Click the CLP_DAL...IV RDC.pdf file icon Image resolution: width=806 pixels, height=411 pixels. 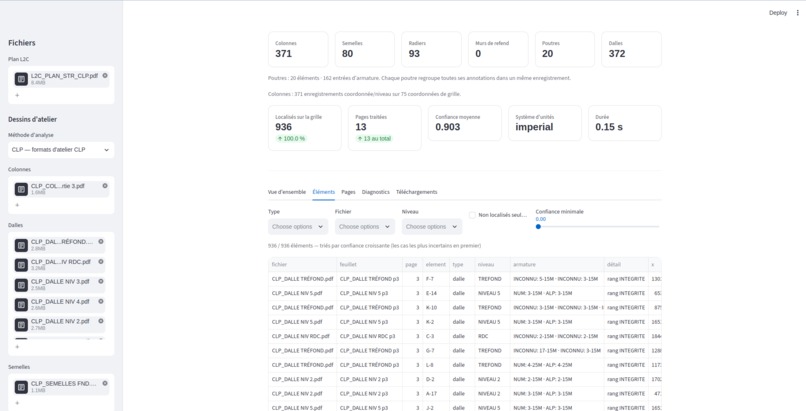coord(21,265)
